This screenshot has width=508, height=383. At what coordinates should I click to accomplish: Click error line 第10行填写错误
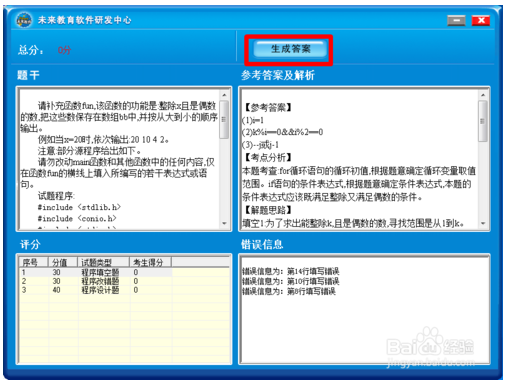290,281
